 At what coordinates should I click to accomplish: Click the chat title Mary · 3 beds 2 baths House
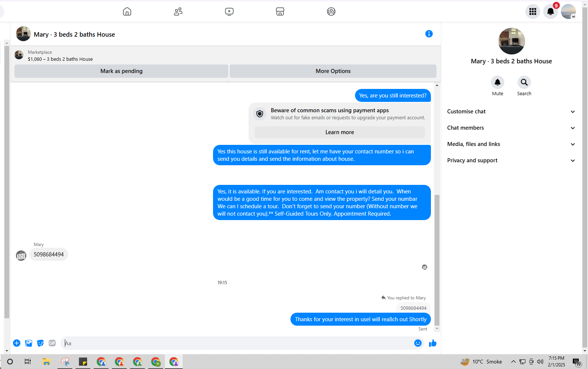[74, 34]
